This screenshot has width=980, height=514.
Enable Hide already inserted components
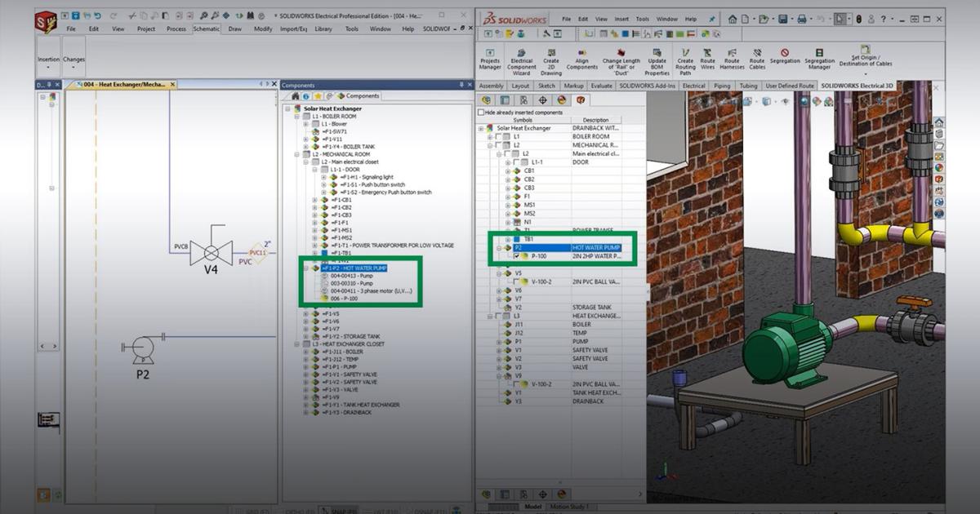point(482,111)
